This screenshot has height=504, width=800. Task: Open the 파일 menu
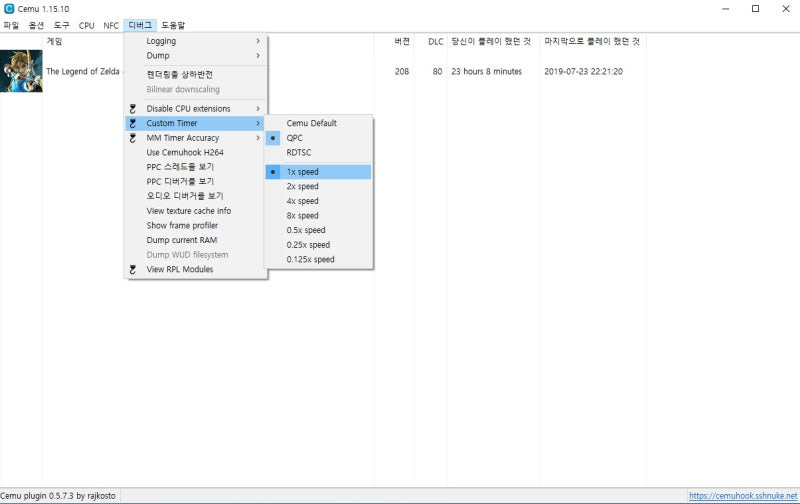pos(11,25)
